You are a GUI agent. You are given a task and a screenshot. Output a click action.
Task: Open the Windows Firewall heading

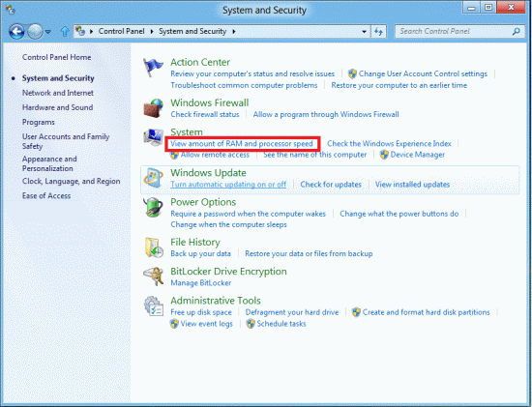click(x=209, y=102)
